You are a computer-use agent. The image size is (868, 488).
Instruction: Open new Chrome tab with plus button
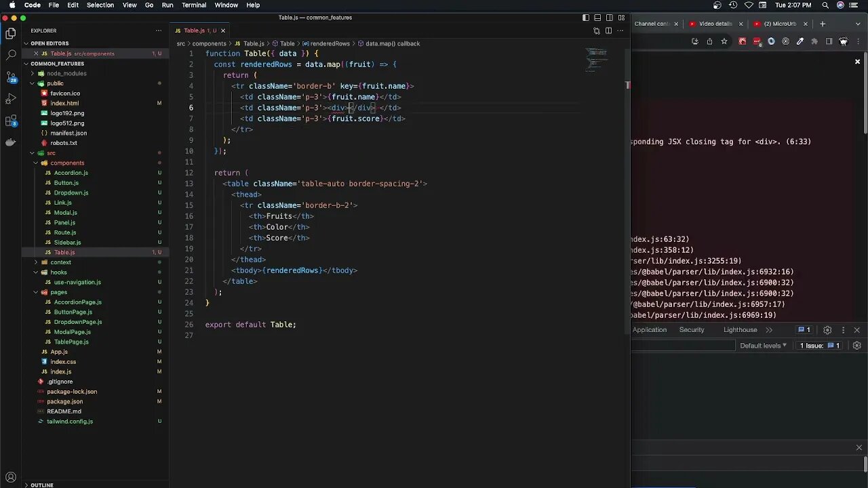[823, 24]
